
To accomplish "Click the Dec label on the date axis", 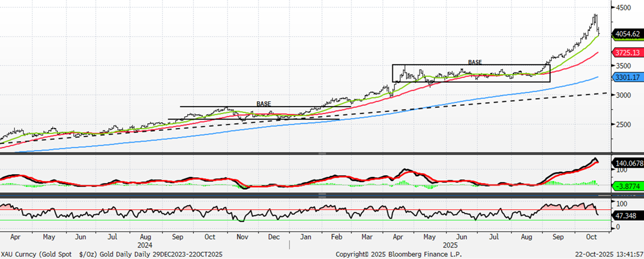I will (273, 236).
